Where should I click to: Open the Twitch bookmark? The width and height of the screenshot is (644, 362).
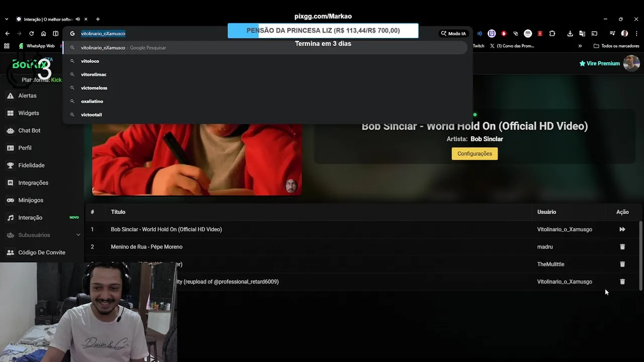coord(478,46)
